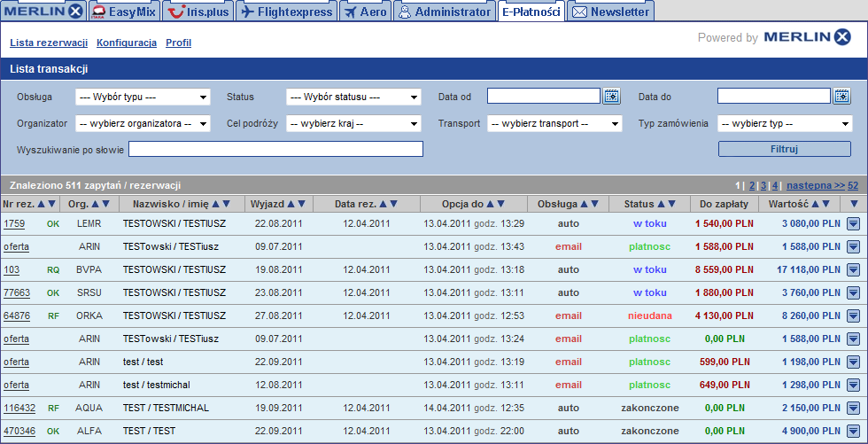
Task: Sort Data rez. column descending arrow
Action: 393,204
